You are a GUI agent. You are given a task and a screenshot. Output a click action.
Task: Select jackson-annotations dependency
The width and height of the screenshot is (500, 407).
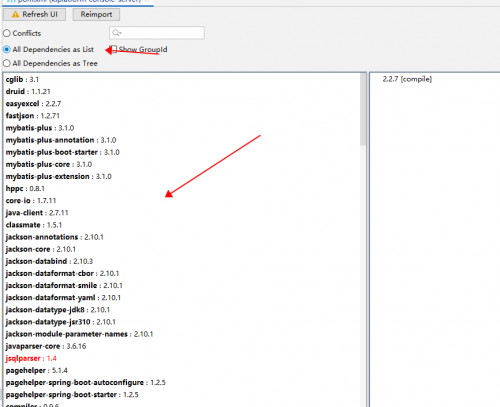(55, 237)
